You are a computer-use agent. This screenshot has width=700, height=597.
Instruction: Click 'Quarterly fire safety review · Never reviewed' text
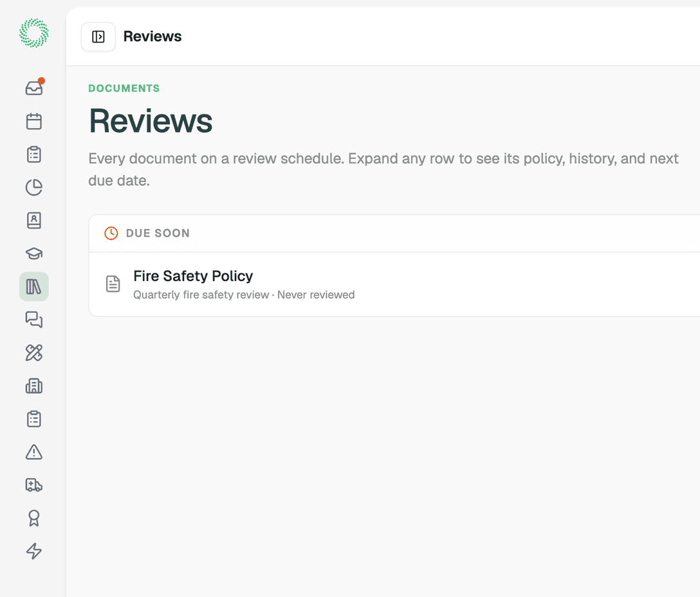pyautogui.click(x=244, y=295)
